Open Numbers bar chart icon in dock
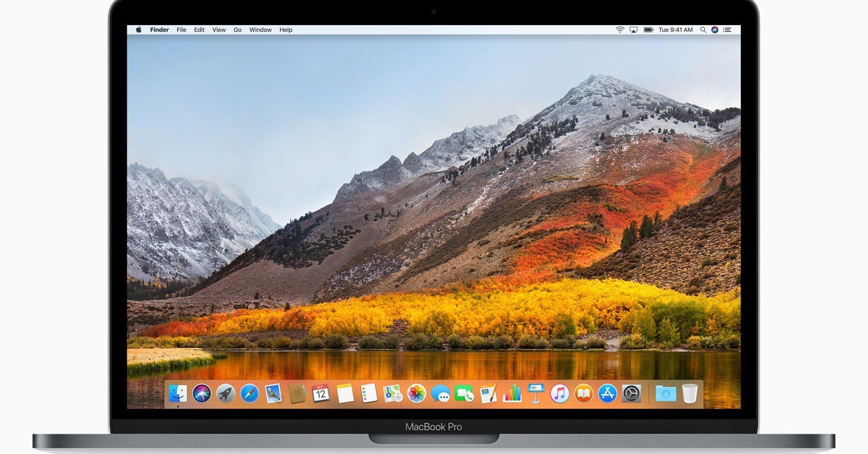This screenshot has width=868, height=454. coord(512,393)
